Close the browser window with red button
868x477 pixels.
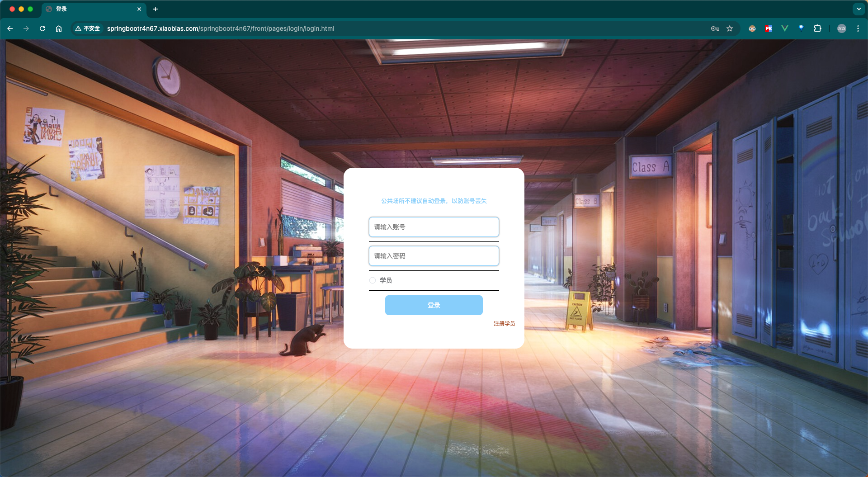(x=12, y=9)
